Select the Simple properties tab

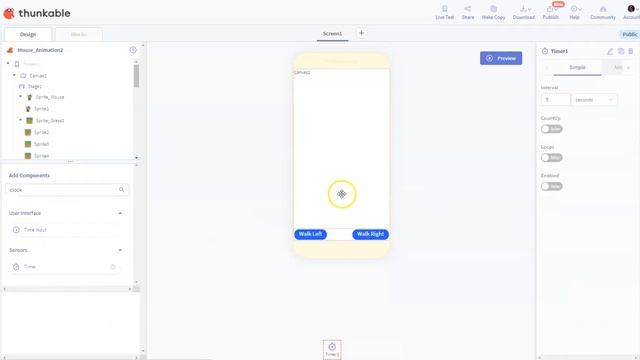click(x=577, y=67)
